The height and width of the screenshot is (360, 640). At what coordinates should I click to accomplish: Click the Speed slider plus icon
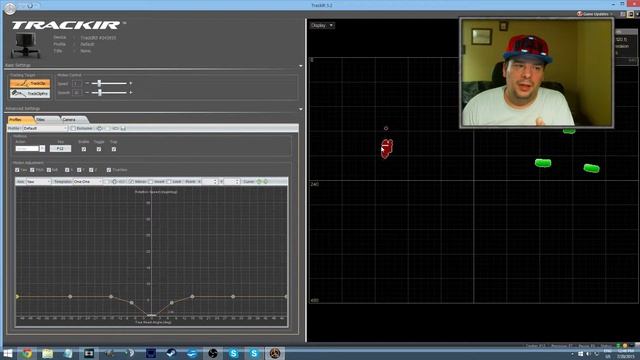131,83
